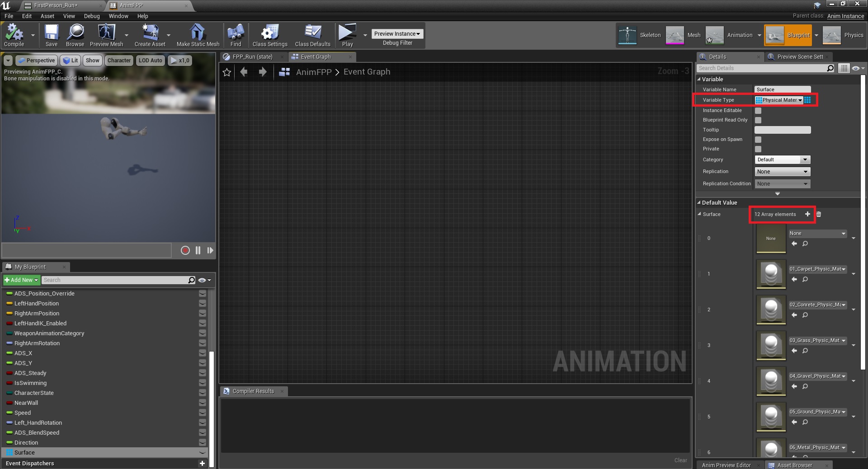
Task: Click the Search Details input field
Action: pyautogui.click(x=762, y=68)
